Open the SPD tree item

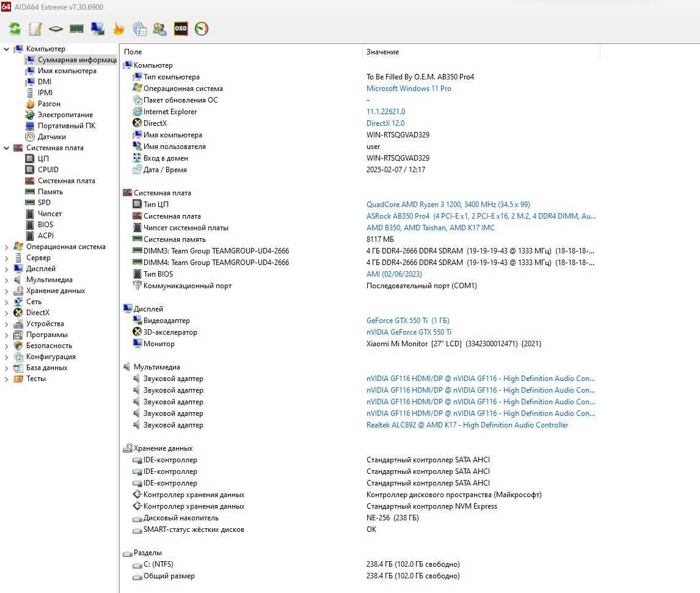tap(44, 203)
